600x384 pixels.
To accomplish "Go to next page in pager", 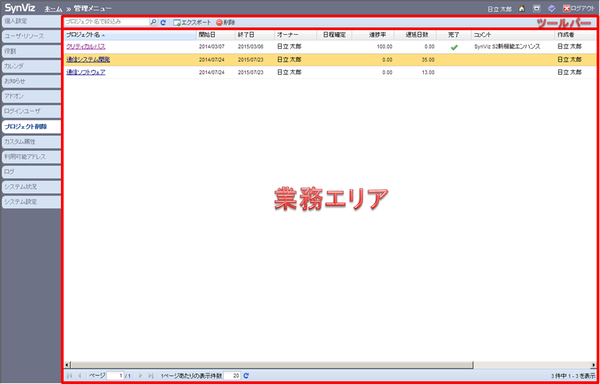I will click(x=140, y=376).
